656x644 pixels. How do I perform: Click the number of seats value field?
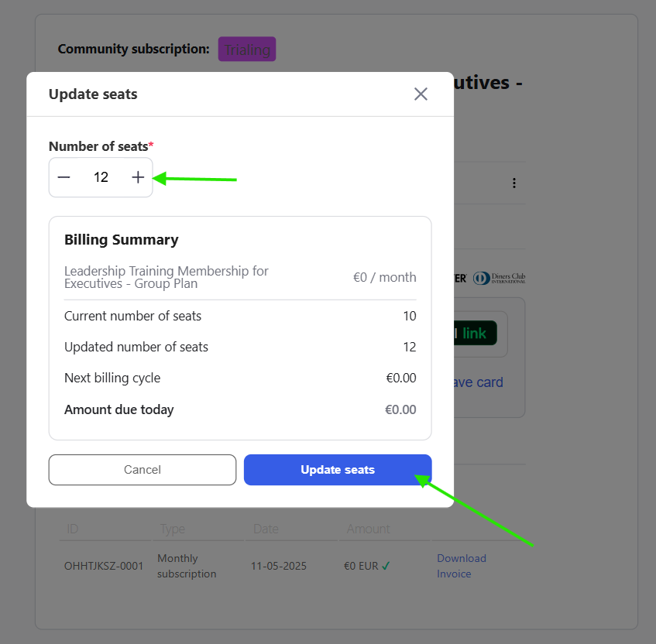[x=101, y=177]
